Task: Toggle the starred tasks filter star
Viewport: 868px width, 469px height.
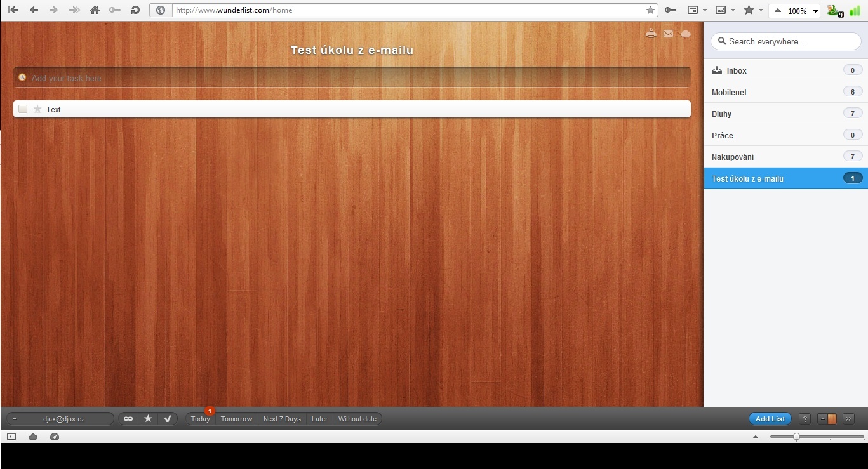Action: 148,419
